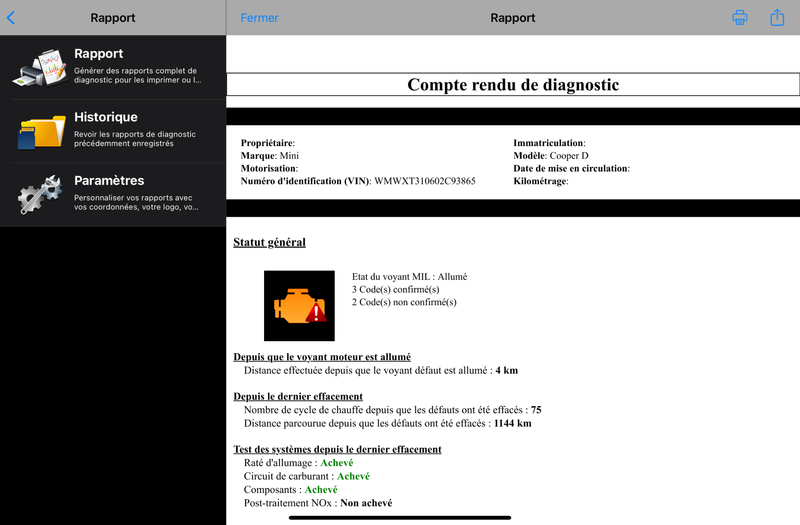Click the yellow folder Historique icon
This screenshot has width=800, height=525.
[41, 132]
